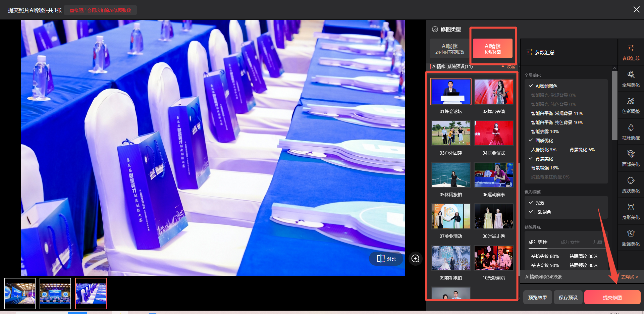
Task: Switch to the 成年女性 tab
Action: (570, 242)
